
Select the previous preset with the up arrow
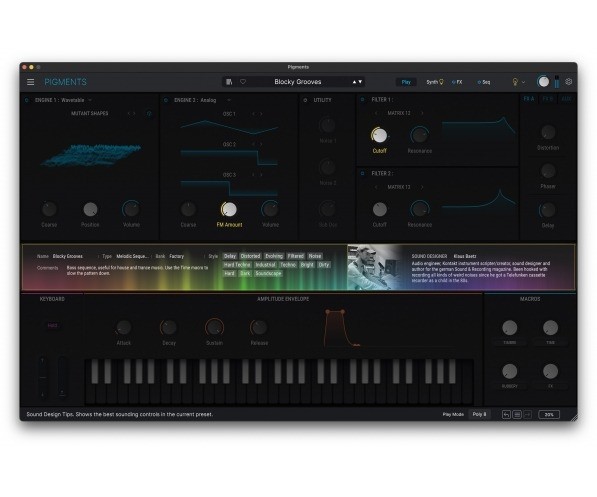point(354,82)
